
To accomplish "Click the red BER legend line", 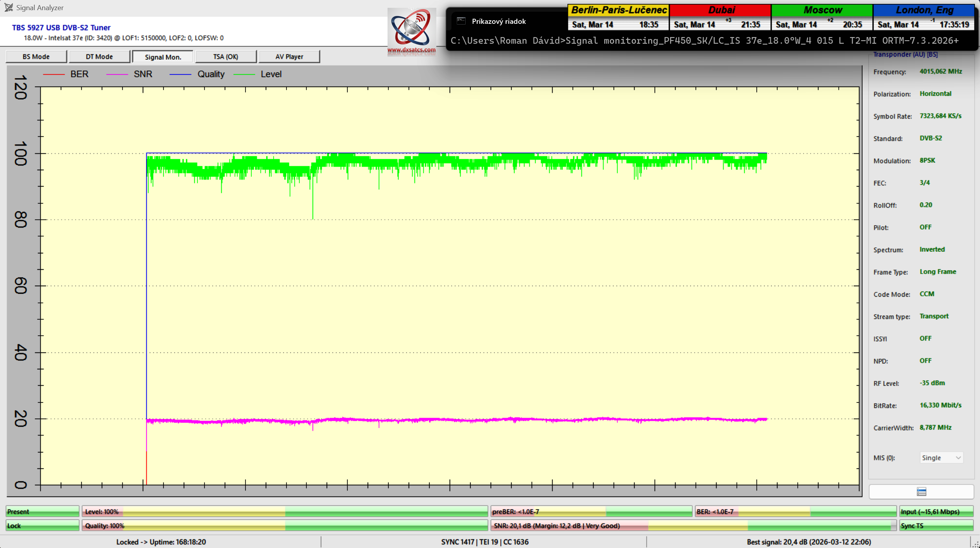I will (x=54, y=74).
